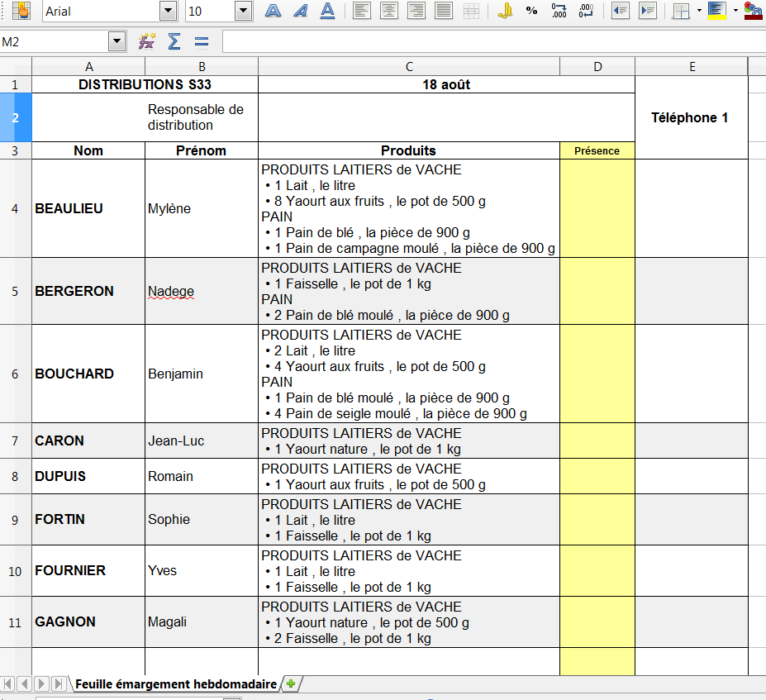Open the font name dropdown arrow
The height and width of the screenshot is (700, 766).
tap(168, 11)
